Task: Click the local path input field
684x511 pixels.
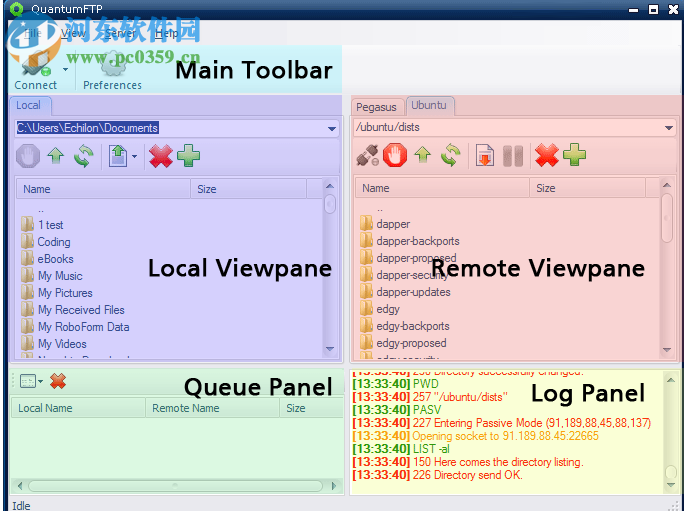Action: tap(177, 128)
